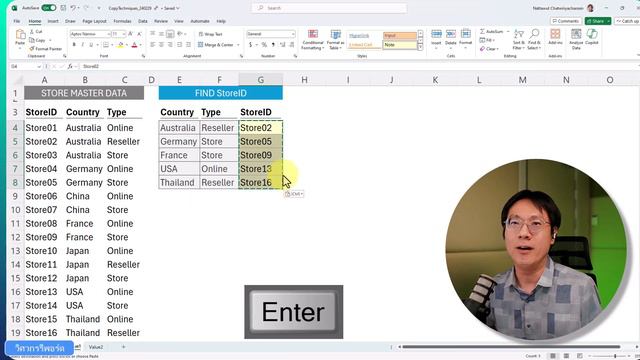Open Conditional Formatting menu
The width and height of the screenshot is (640, 360).
coord(313,40)
